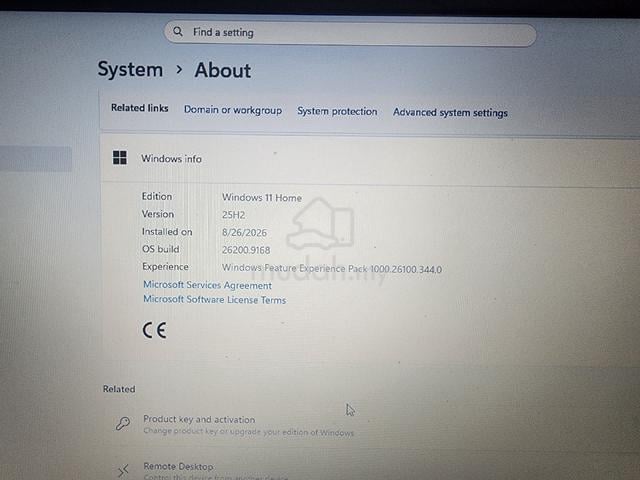Select the Windows 11 Home edition text
Viewport: 640px width, 480px height.
click(262, 198)
